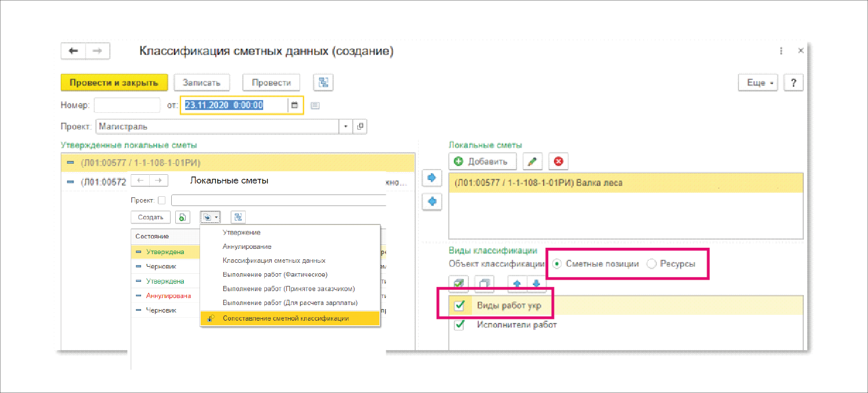This screenshot has height=393, width=868.
Task: Toggle the Исполнители работ checkbox
Action: (x=459, y=325)
